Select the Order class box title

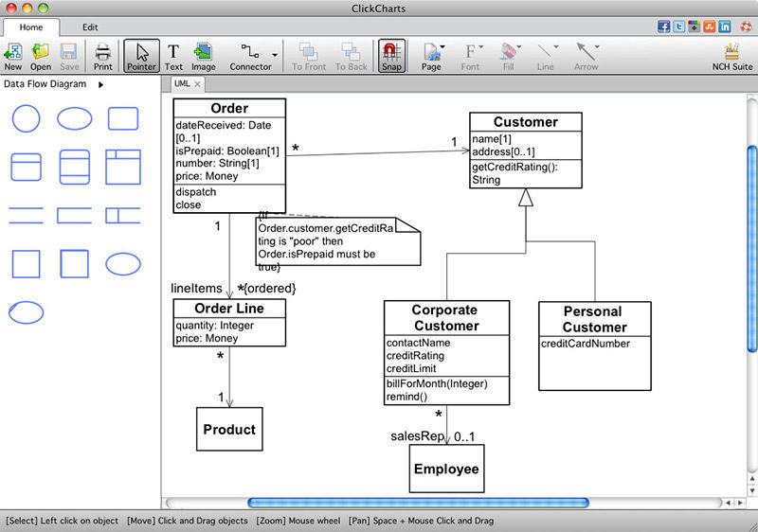click(229, 109)
